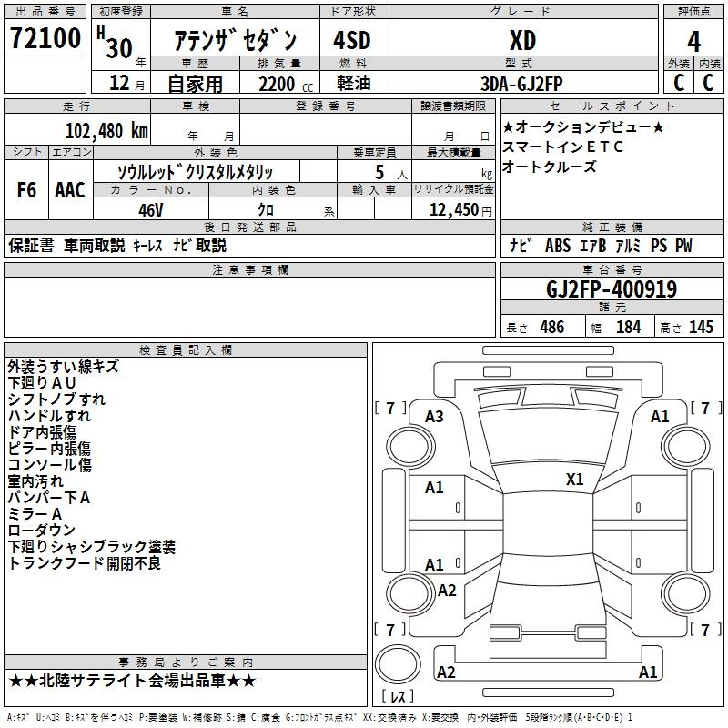
Task: Select the mileage value 102,480 km
Action: point(106,130)
